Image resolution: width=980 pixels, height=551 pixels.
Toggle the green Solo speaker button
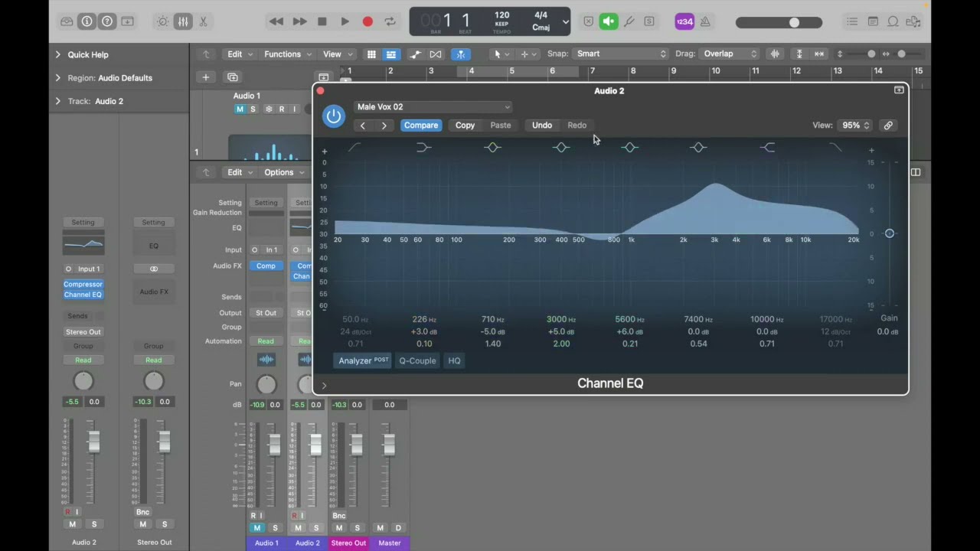609,21
